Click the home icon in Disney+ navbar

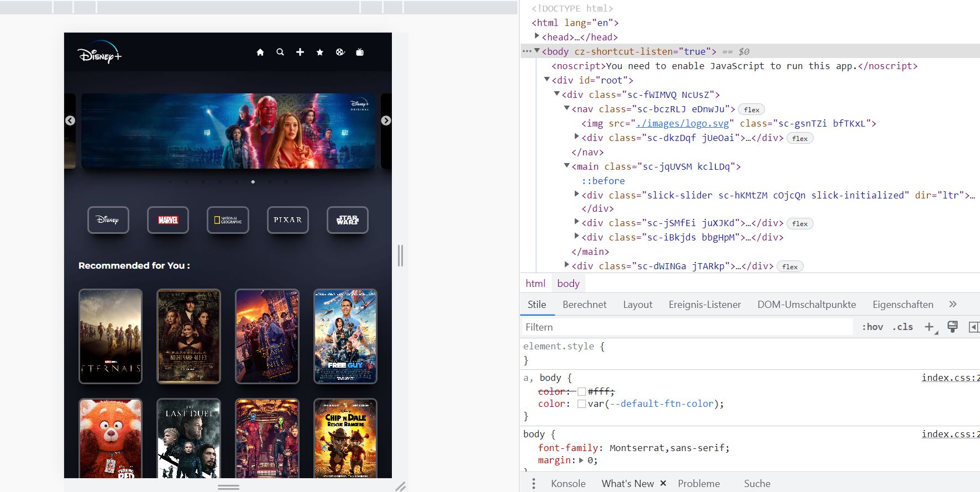(260, 52)
